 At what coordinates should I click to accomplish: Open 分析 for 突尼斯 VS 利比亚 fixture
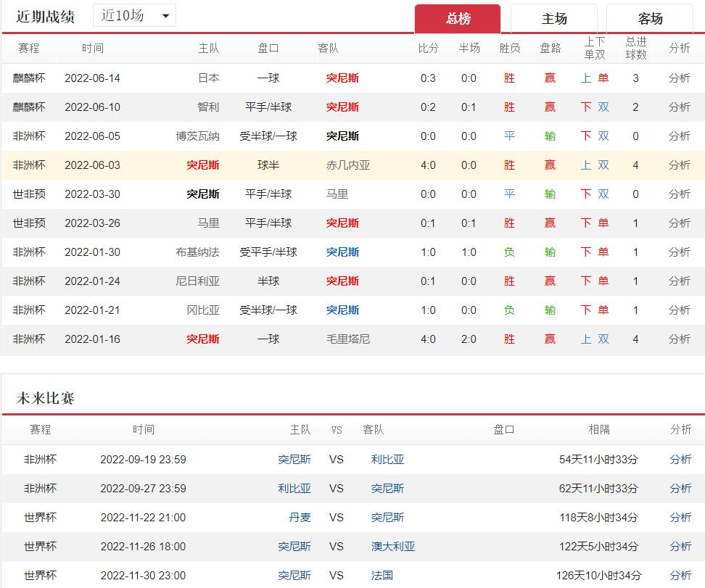[680, 460]
